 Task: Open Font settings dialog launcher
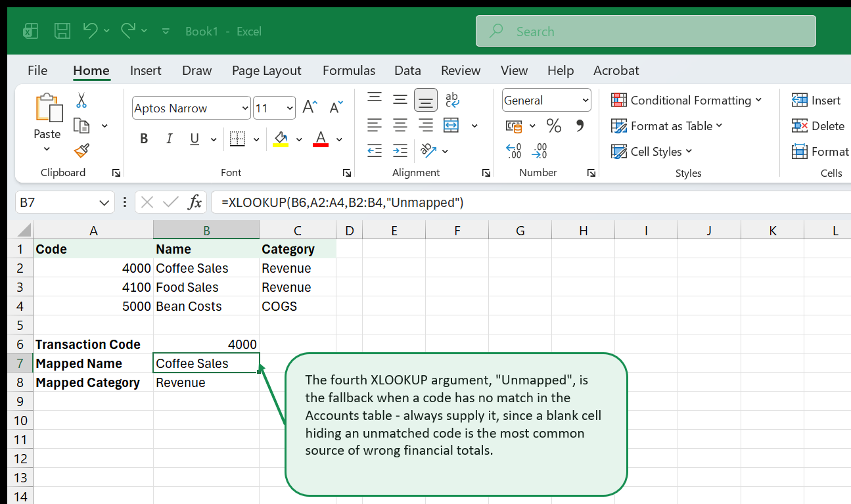tap(346, 173)
